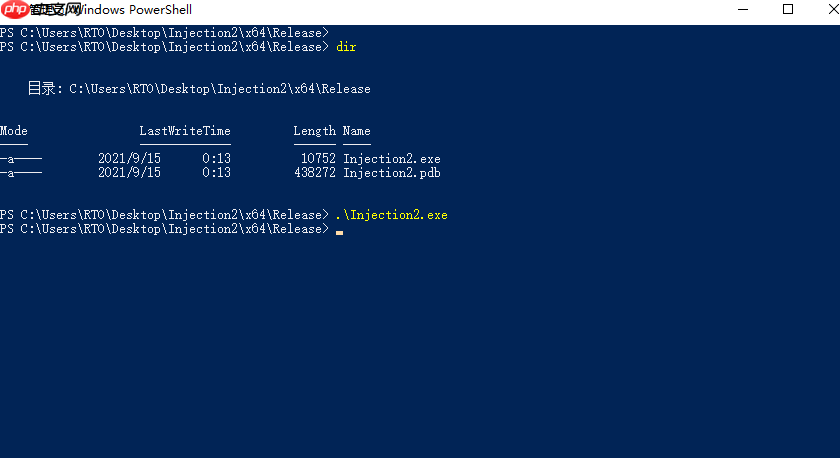Click the first prompt line at top
The height and width of the screenshot is (458, 840).
(x=163, y=33)
